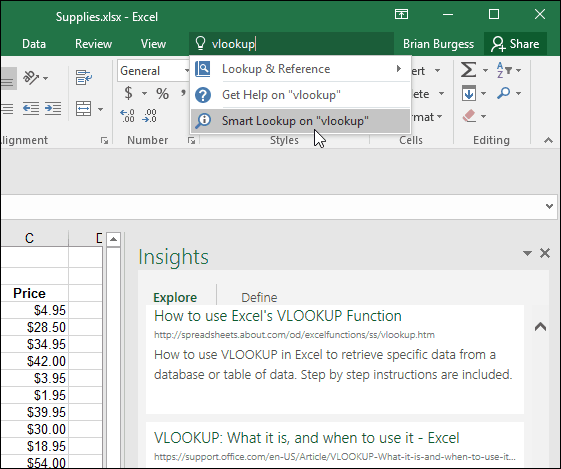
Task: Click the Merge & Center icon
Action: (83, 108)
